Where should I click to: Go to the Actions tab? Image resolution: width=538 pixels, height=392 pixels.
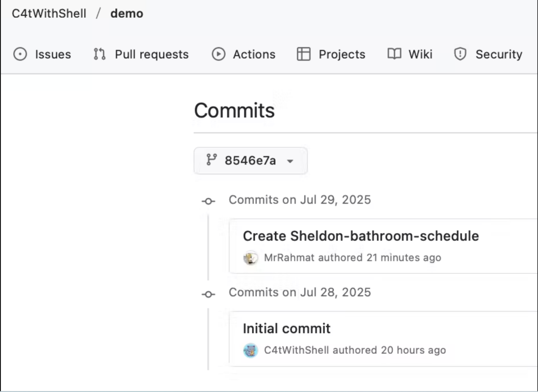pos(254,55)
